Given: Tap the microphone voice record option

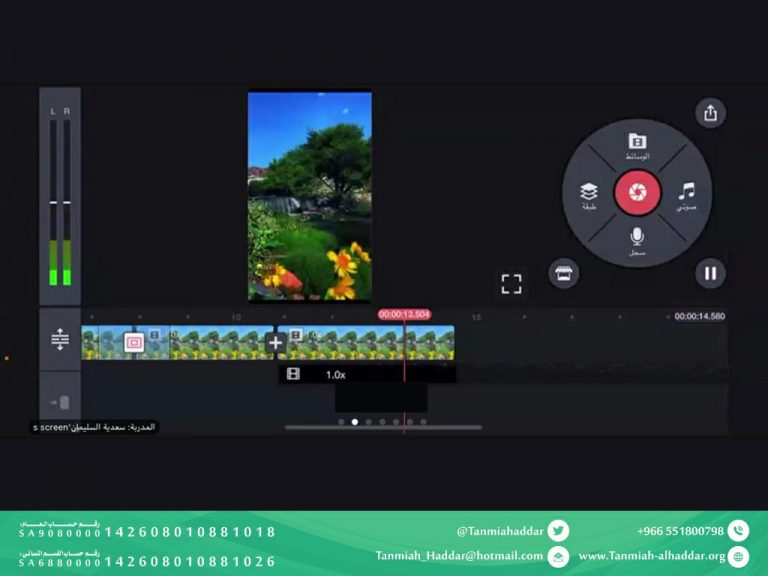Looking at the screenshot, I should (637, 241).
